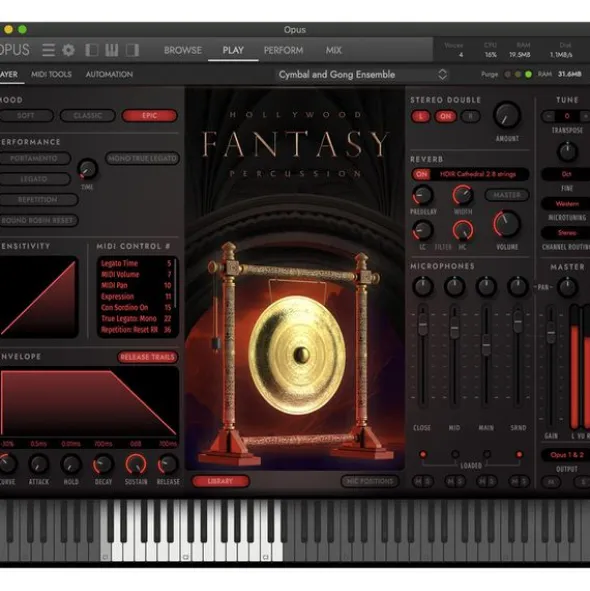590x591 pixels.
Task: Switch to the Browse page
Action: [183, 50]
